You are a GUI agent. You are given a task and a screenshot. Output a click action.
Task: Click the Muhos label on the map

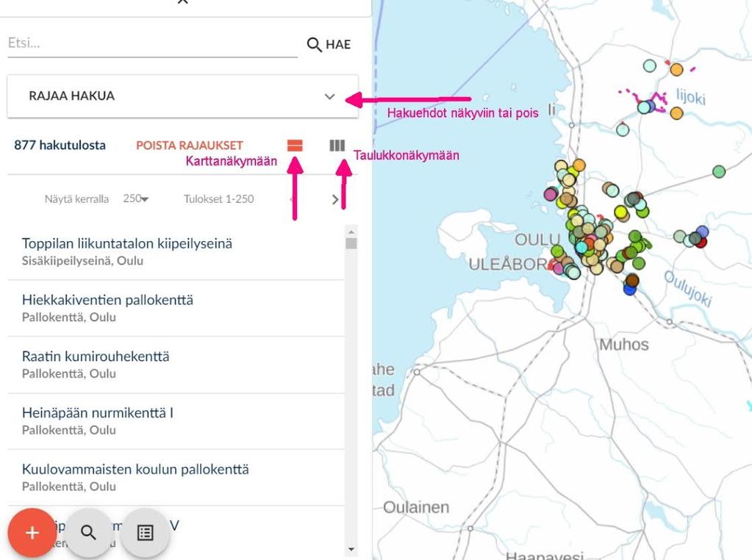click(x=624, y=345)
